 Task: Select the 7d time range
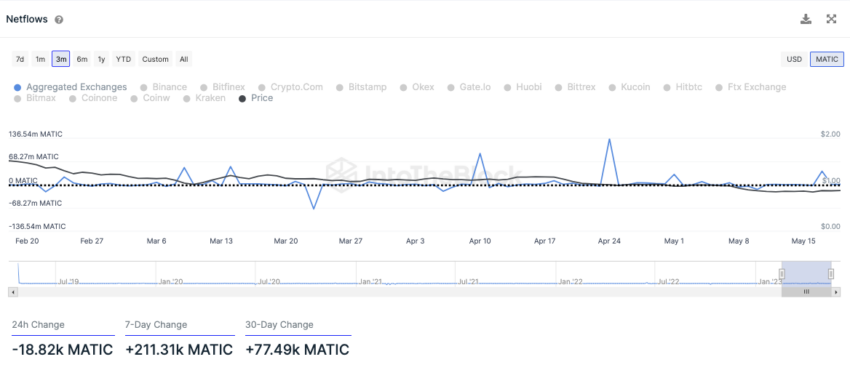[20, 59]
